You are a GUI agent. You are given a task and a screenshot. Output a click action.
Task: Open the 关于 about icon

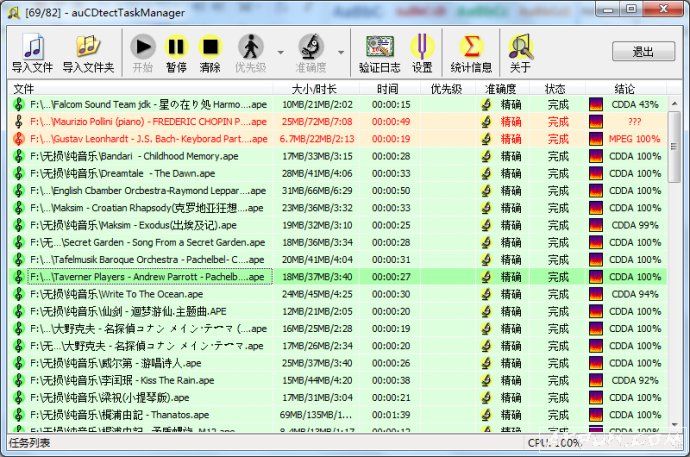tap(521, 47)
